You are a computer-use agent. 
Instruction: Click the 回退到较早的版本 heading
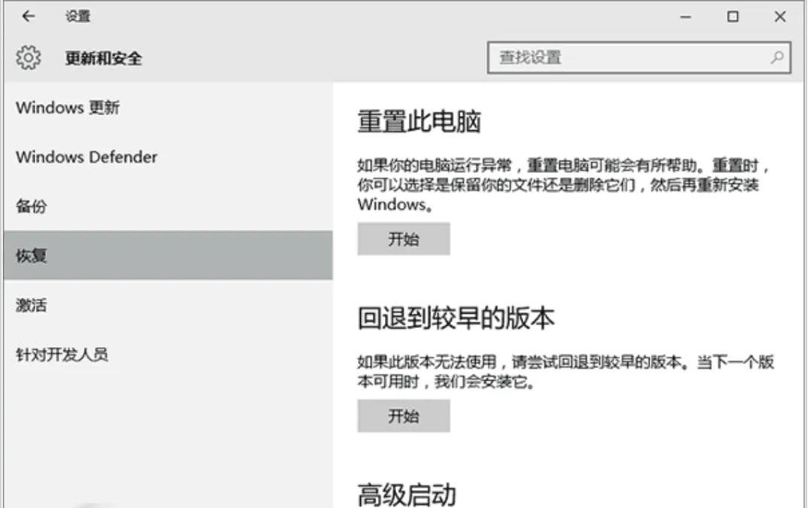coord(455,318)
